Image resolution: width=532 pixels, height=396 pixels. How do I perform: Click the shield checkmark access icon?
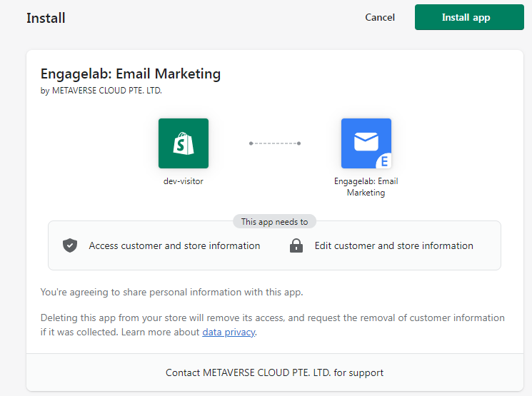click(70, 245)
